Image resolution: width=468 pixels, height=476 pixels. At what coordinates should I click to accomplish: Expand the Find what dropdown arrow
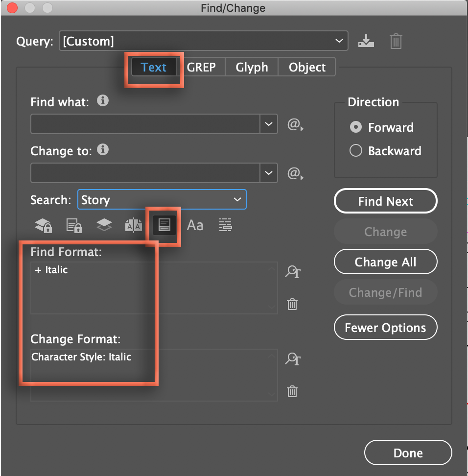coord(268,124)
